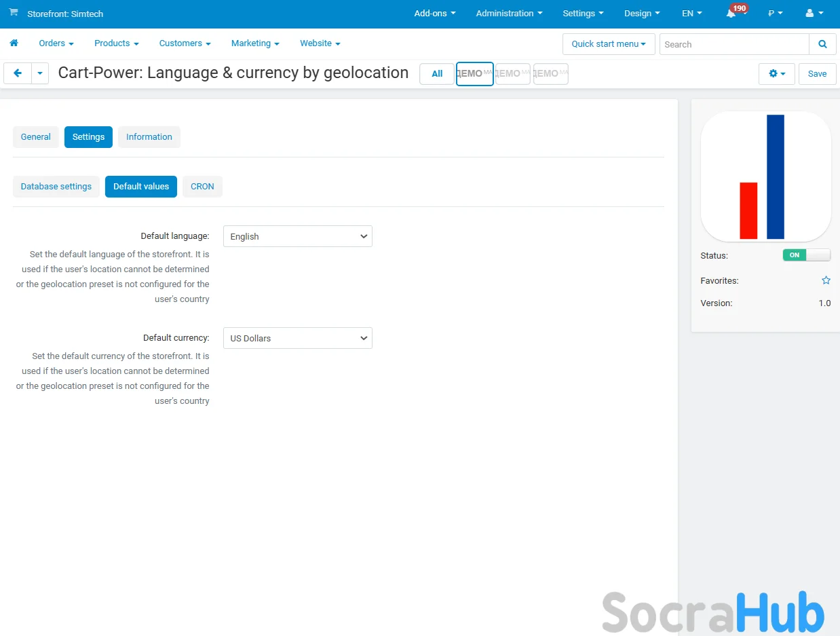Click the add-on logo thumbnail
The height and width of the screenshot is (636, 840).
pos(765,176)
